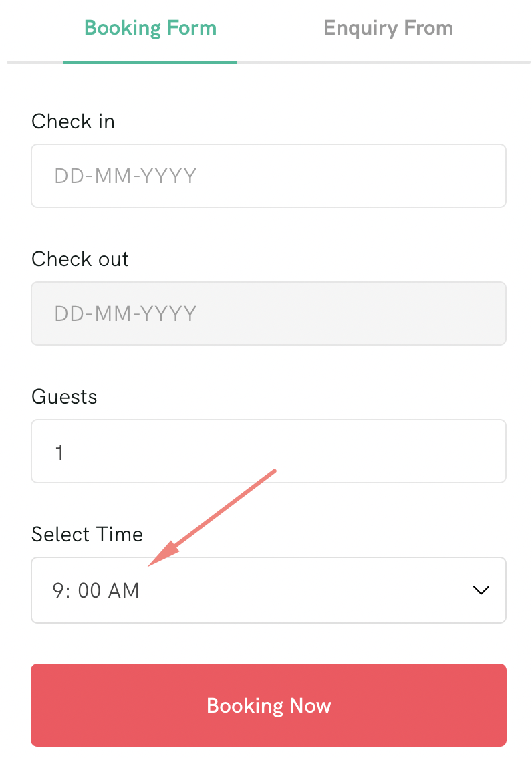The image size is (532, 758).
Task: Click the Booking Now button
Action: pyautogui.click(x=269, y=705)
